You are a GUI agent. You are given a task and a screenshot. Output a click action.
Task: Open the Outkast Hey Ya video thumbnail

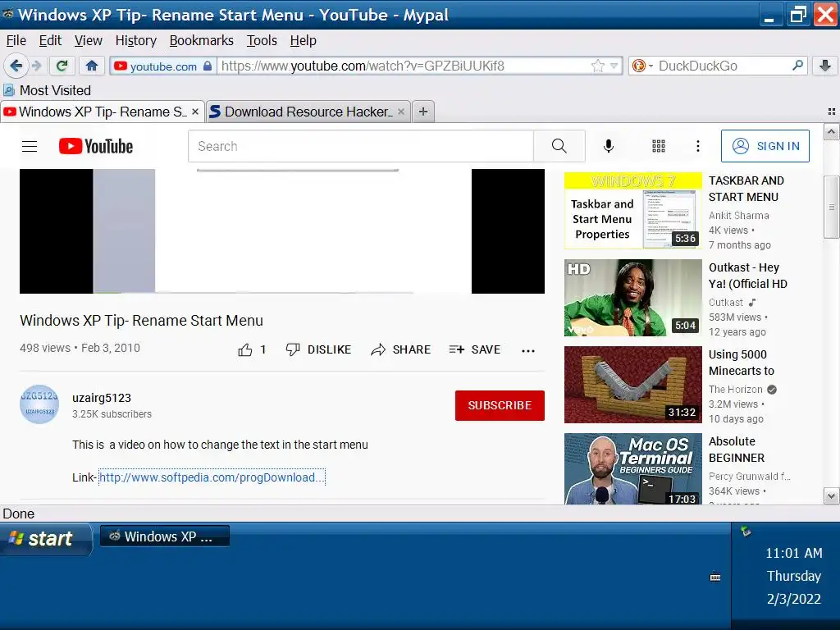633,298
